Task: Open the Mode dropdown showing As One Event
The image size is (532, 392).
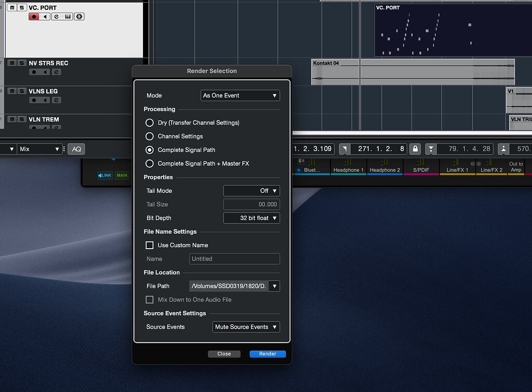Action: coord(240,95)
